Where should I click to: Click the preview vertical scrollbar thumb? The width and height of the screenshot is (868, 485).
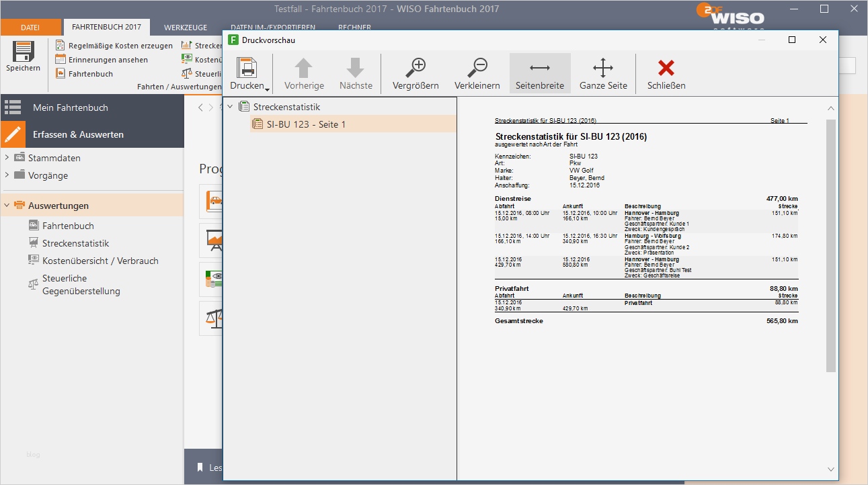point(831,246)
